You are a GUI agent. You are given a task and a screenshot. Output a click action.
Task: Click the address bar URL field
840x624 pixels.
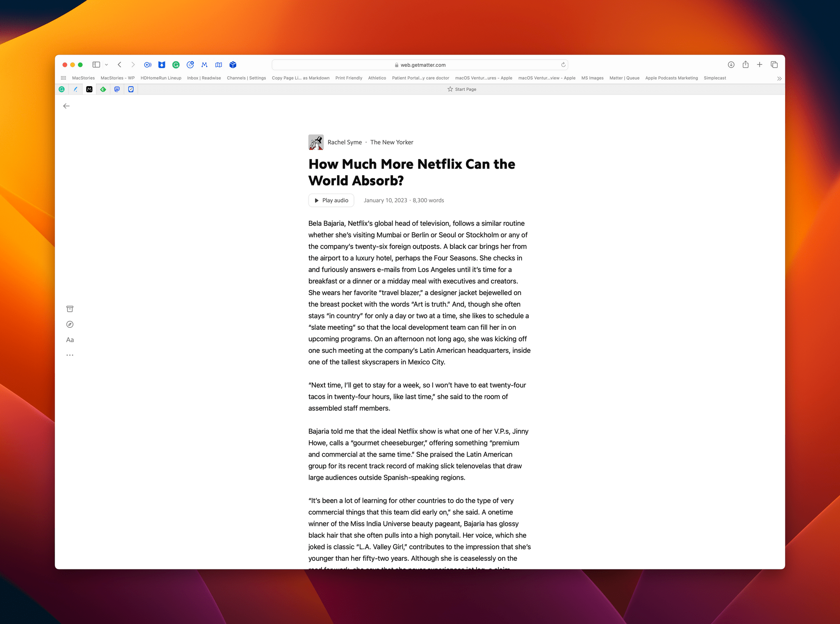420,64
